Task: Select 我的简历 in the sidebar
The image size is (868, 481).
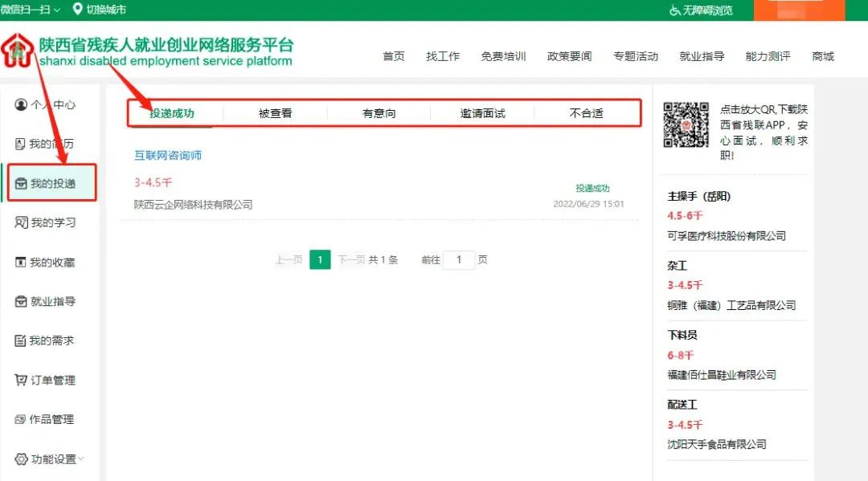Action: 44,143
